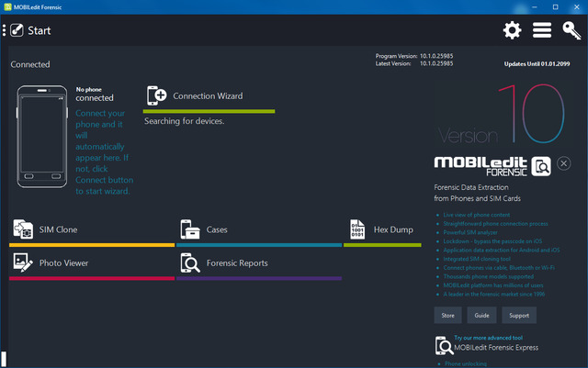Viewport: 588px width, 368px height.
Task: Open the settings gear icon
Action: (x=512, y=30)
